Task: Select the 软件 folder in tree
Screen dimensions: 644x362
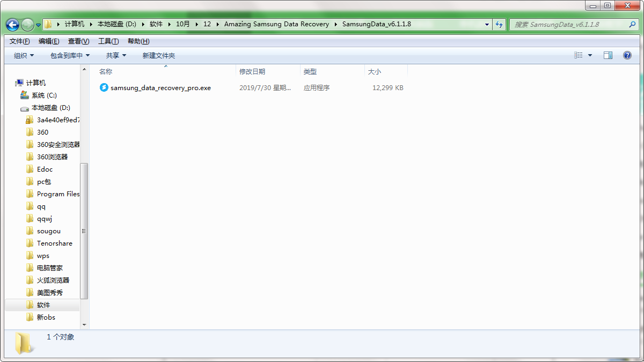Action: click(x=43, y=305)
